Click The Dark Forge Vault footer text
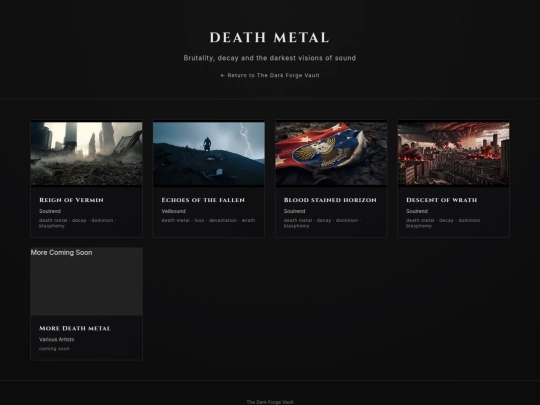Image resolution: width=540 pixels, height=405 pixels. click(x=270, y=402)
